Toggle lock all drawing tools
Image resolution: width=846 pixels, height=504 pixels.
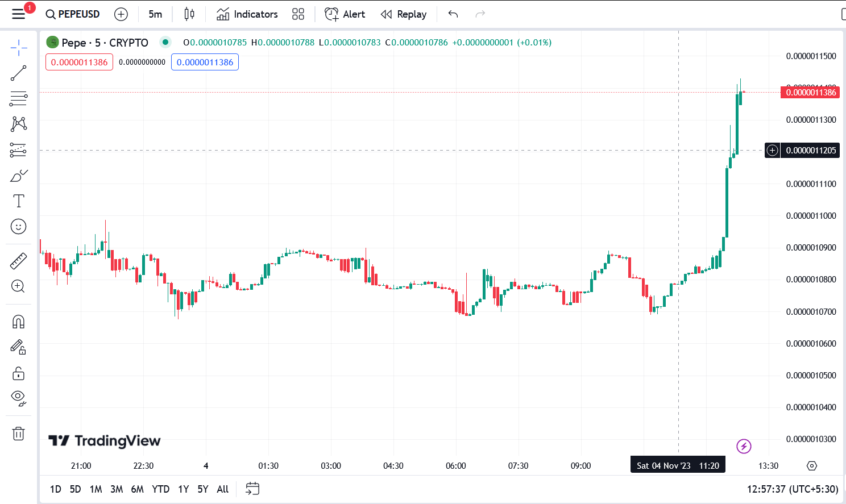tap(18, 373)
